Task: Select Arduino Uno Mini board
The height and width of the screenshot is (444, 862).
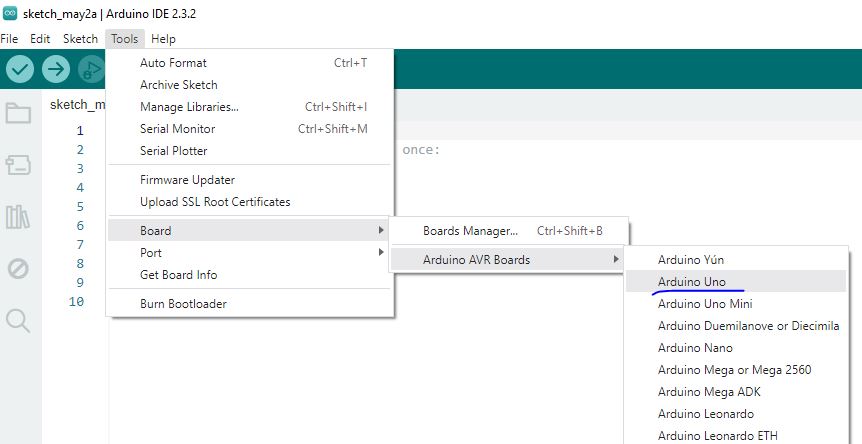Action: [737, 304]
